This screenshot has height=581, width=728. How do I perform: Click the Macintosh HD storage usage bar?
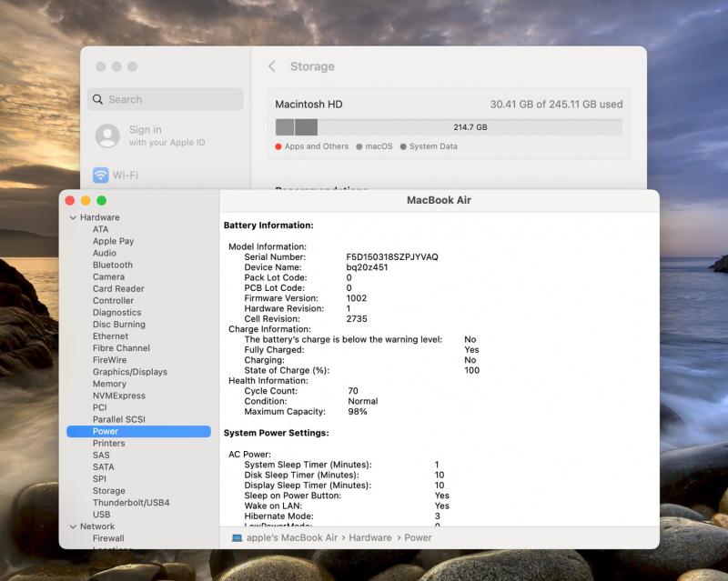click(449, 127)
